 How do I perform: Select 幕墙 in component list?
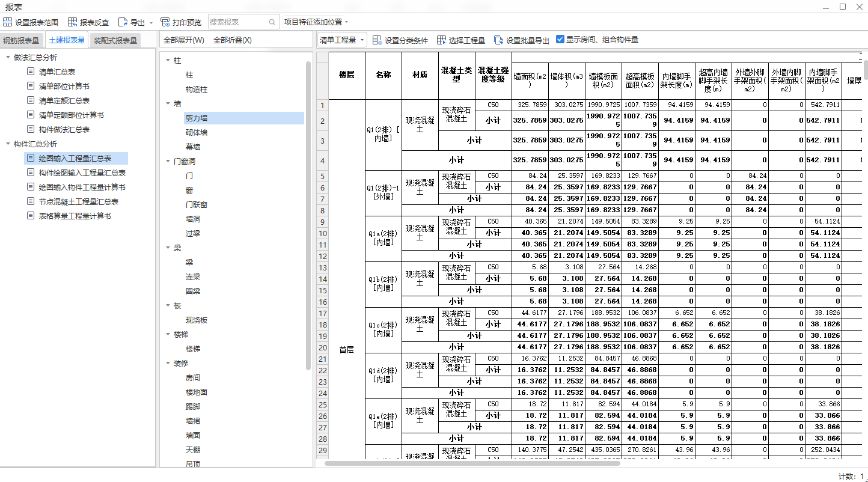[x=193, y=147]
